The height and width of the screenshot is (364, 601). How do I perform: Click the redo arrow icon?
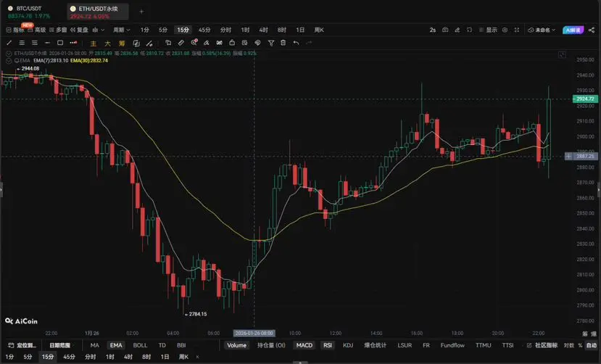pyautogui.click(x=309, y=43)
